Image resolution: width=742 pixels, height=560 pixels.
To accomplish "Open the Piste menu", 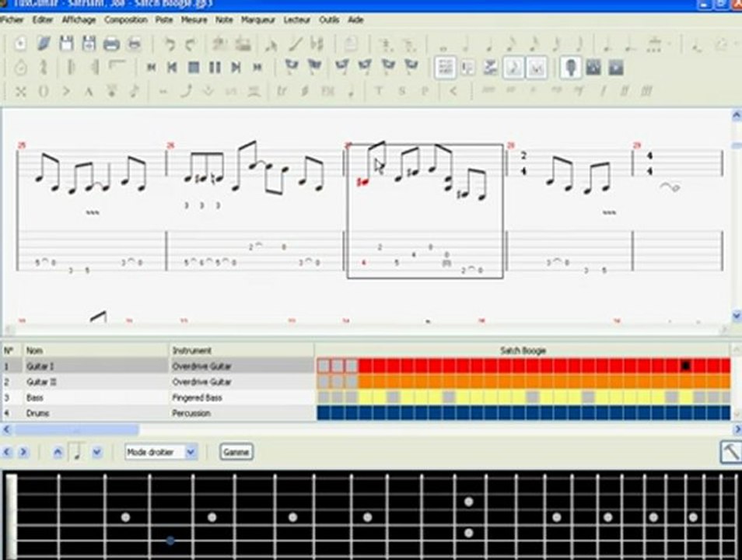I will pyautogui.click(x=164, y=19).
